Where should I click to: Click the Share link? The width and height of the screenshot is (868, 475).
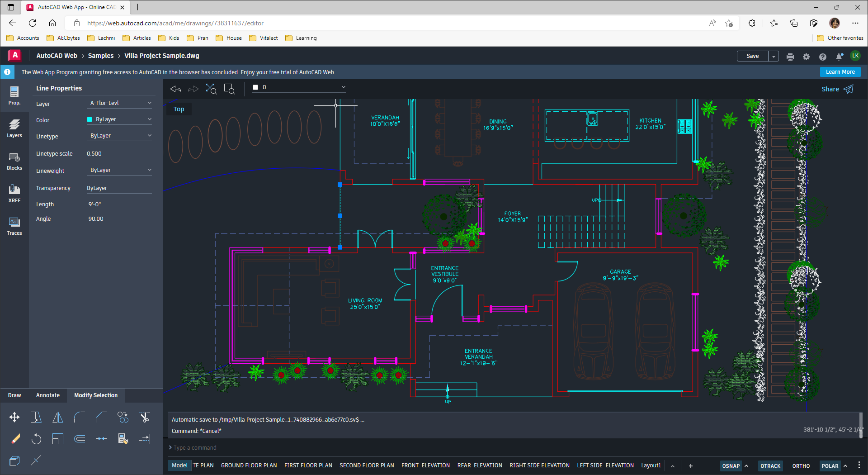pyautogui.click(x=830, y=89)
